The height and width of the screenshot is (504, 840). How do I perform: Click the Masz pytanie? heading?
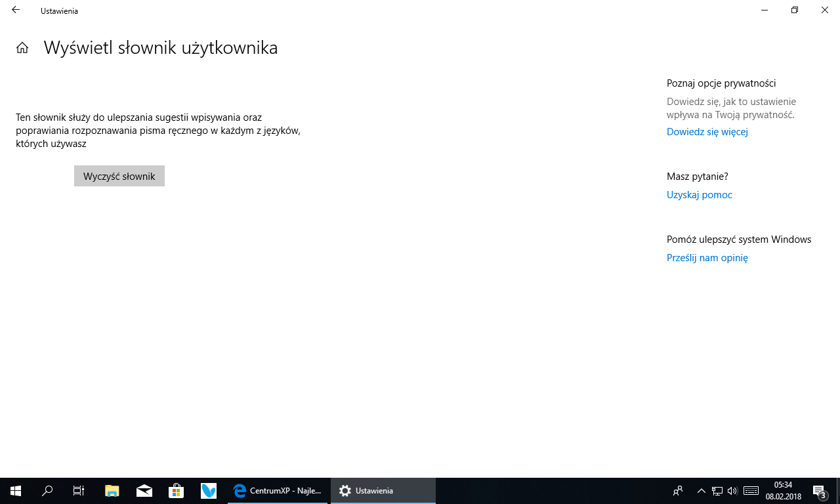point(698,177)
